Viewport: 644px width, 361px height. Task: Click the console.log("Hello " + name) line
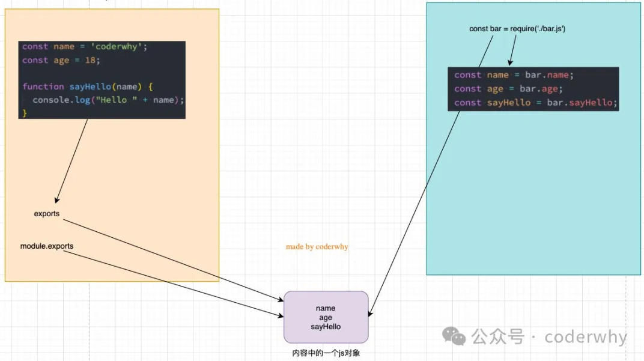[108, 100]
